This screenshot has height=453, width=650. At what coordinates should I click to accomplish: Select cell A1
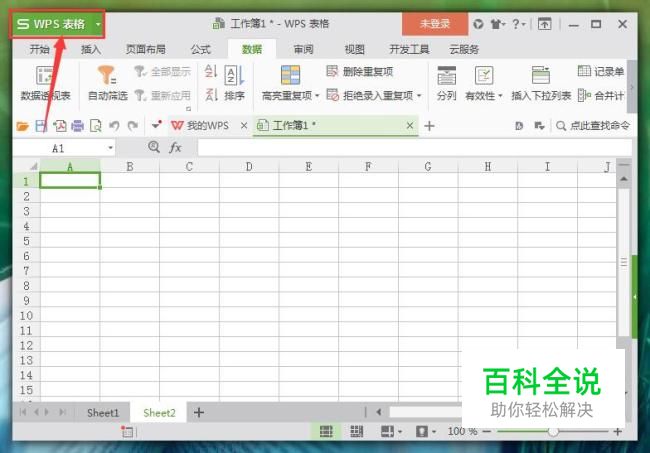(70, 181)
